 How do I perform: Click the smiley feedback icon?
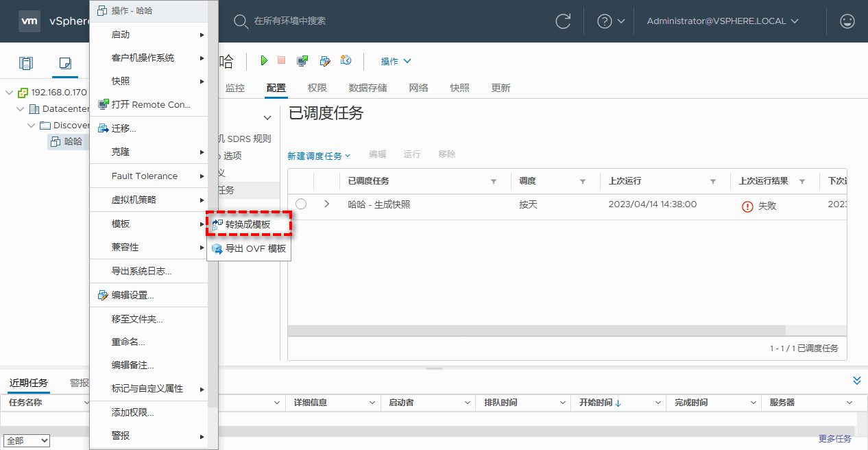pyautogui.click(x=847, y=21)
